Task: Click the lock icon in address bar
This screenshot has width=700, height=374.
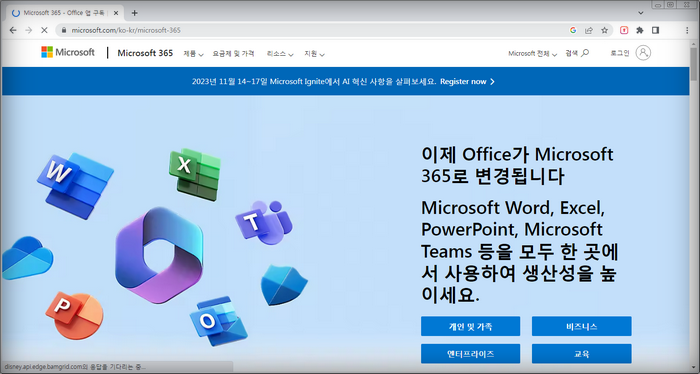Action: click(x=64, y=30)
